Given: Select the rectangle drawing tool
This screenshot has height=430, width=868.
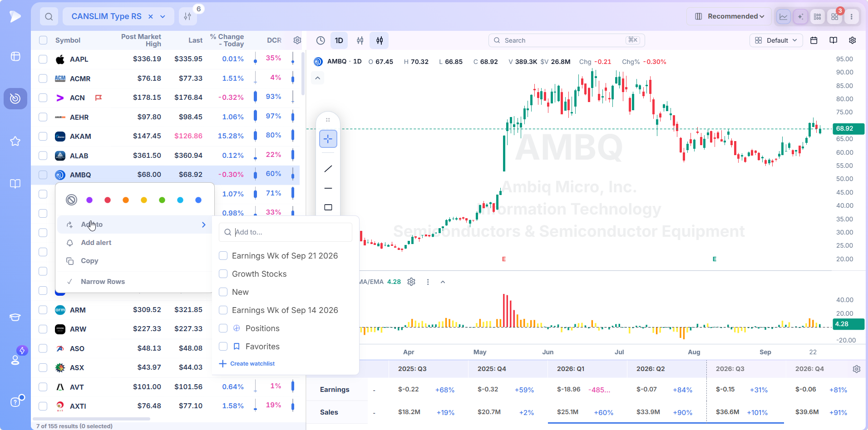Looking at the screenshot, I should pos(328,207).
